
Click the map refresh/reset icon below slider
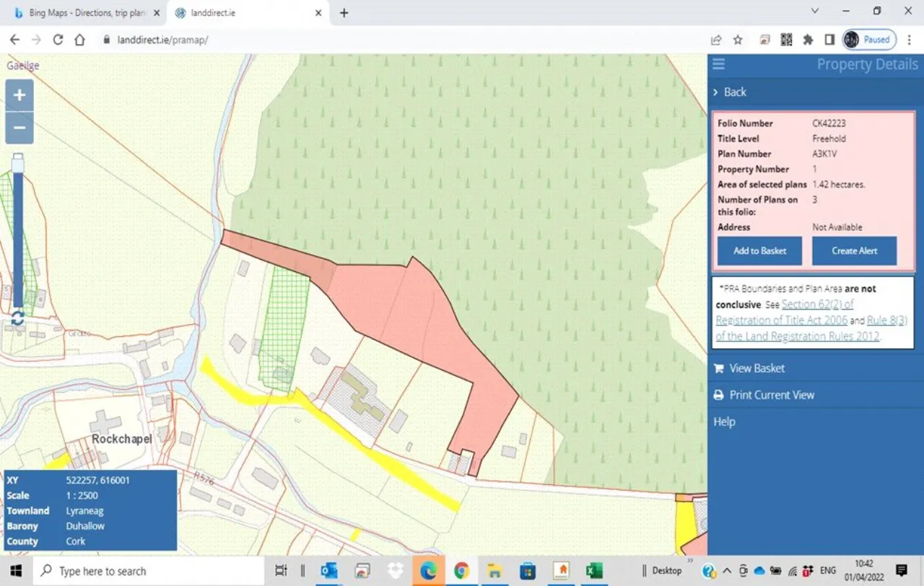[17, 318]
